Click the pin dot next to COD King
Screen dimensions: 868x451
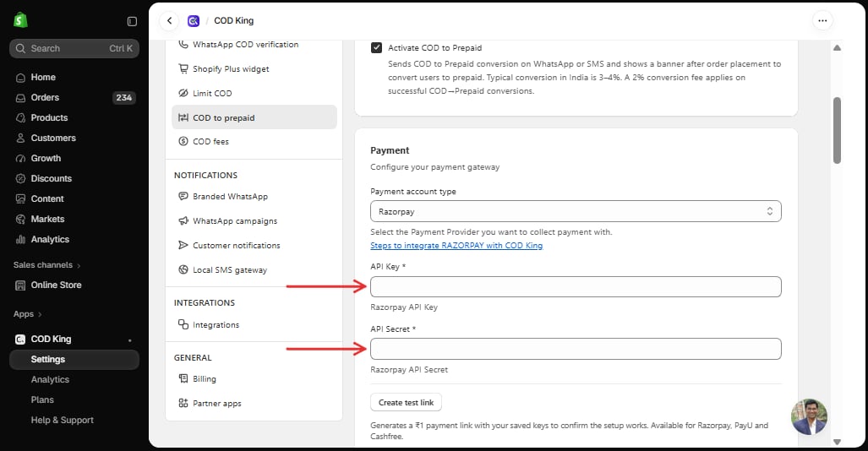130,340
